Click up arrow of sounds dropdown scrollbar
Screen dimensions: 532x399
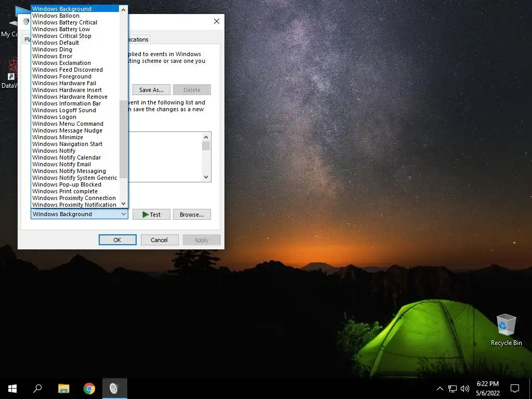(x=124, y=10)
